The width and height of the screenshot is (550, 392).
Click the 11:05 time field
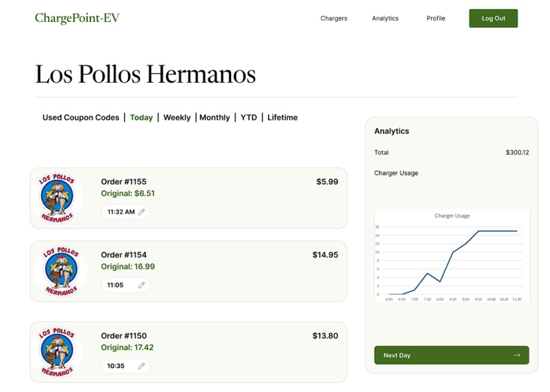click(x=126, y=285)
